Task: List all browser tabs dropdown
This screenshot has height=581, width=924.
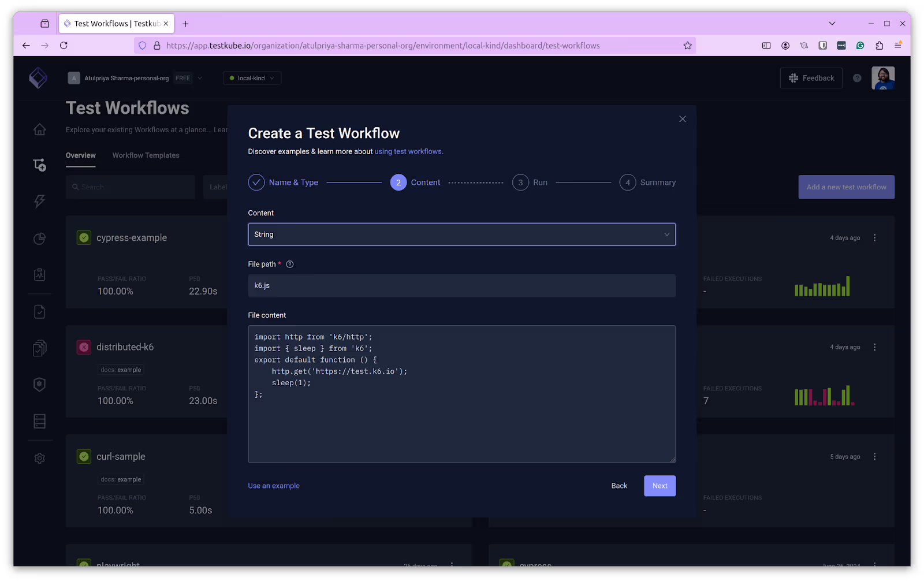Action: tap(832, 24)
